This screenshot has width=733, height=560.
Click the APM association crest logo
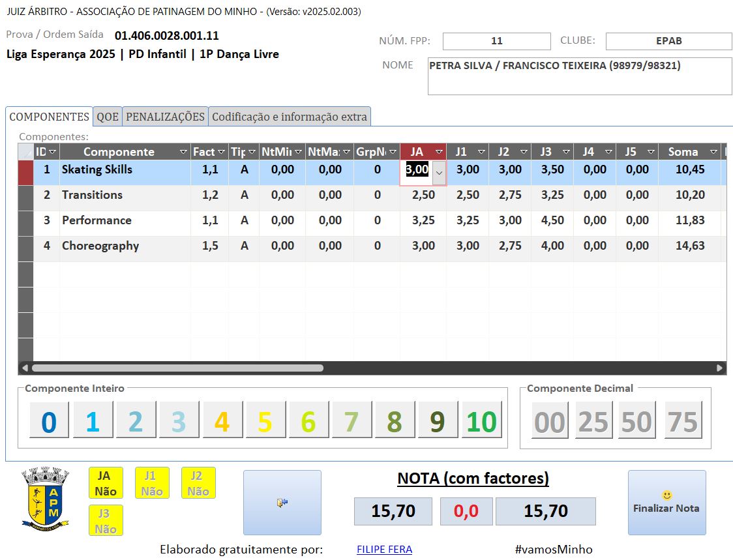45,497
